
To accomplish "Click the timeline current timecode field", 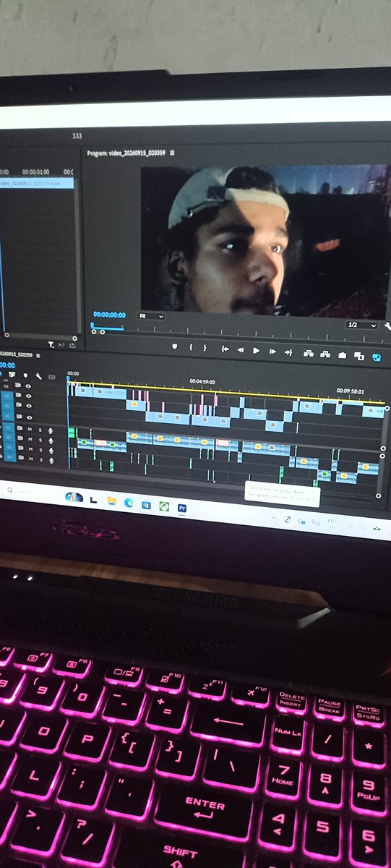I will tap(7, 365).
